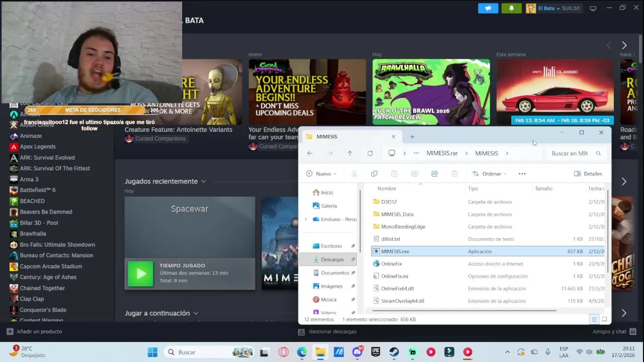Show hidden system tray icons

[507, 352]
